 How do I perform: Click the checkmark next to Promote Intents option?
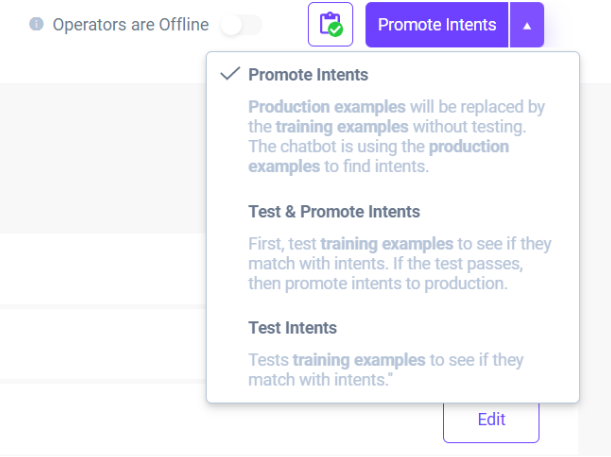pyautogui.click(x=230, y=74)
